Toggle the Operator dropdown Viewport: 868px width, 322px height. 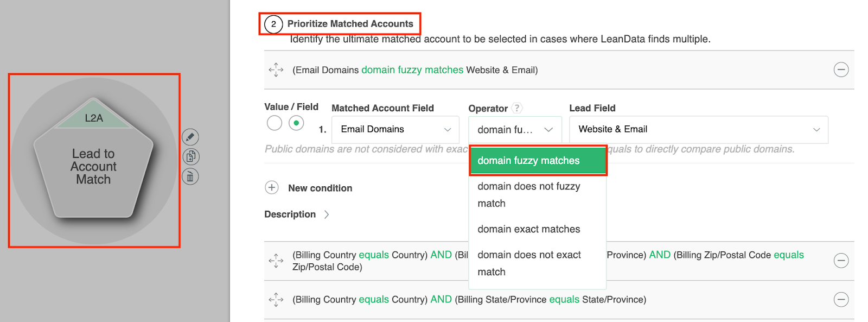coord(515,130)
